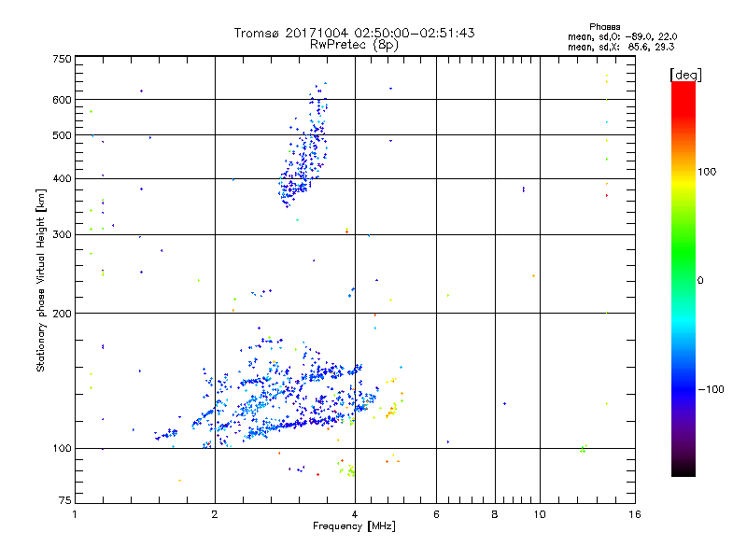Click the plot title 'Tromsø 20171004 02:50:00-02:51:43'
Image resolution: width=747 pixels, height=560 pixels.
tap(354, 33)
